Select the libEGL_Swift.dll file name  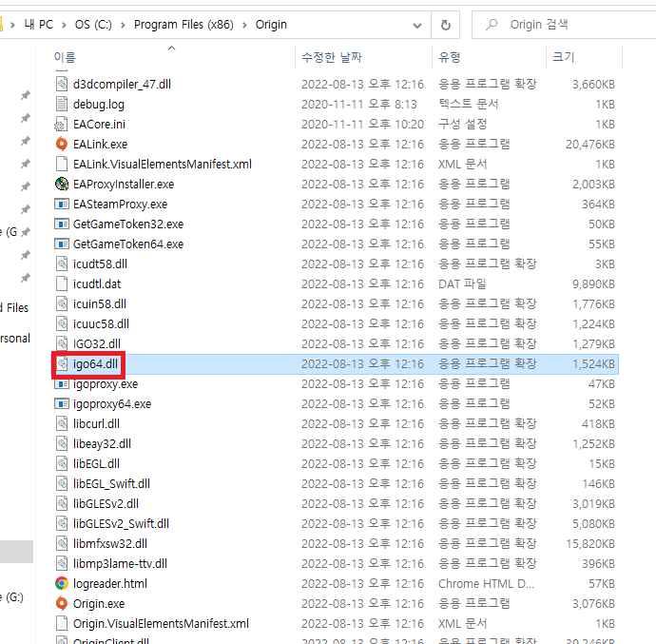coord(111,483)
